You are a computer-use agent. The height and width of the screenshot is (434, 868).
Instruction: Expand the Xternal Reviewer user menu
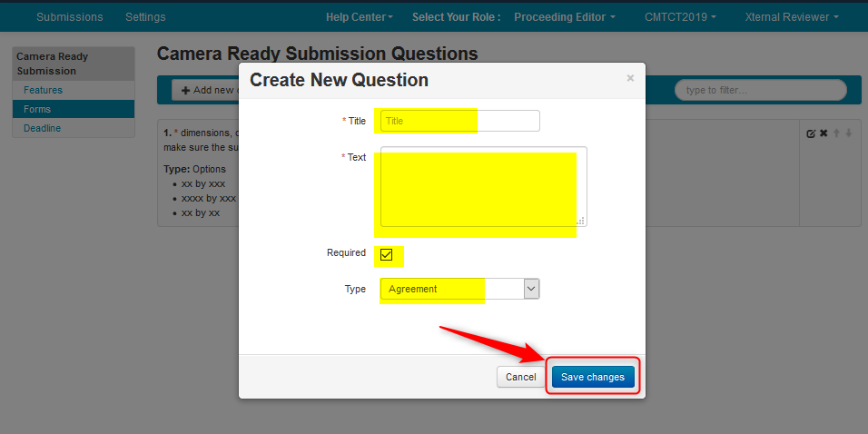791,17
